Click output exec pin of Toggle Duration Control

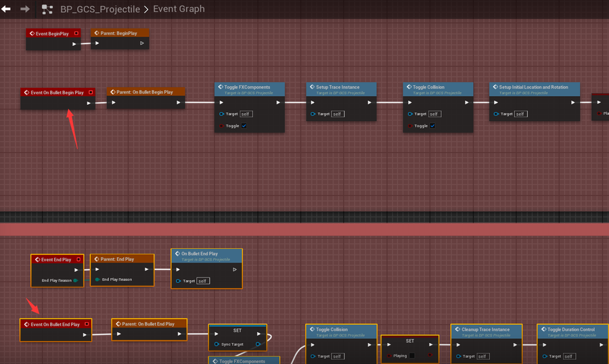pos(602,344)
